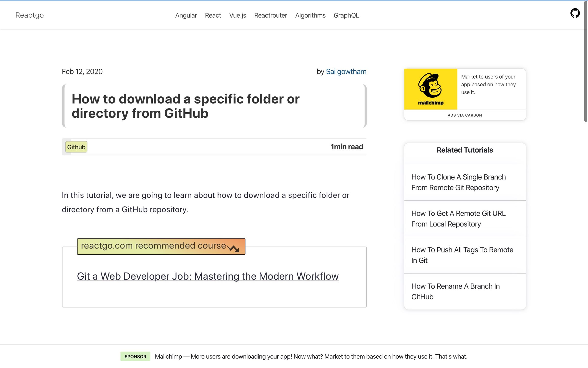Open the GitHub icon in header
588x368 pixels.
click(x=575, y=13)
